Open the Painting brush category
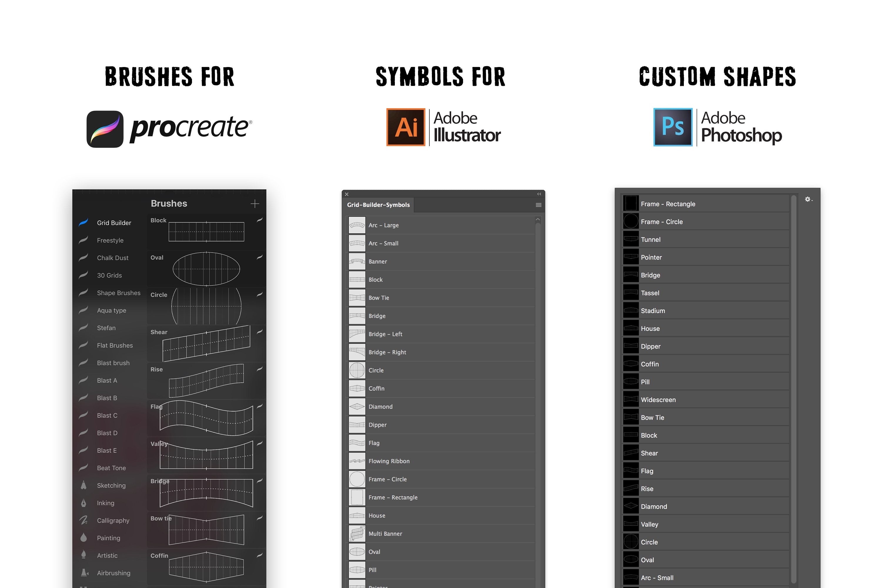The width and height of the screenshot is (882, 588). click(x=108, y=538)
